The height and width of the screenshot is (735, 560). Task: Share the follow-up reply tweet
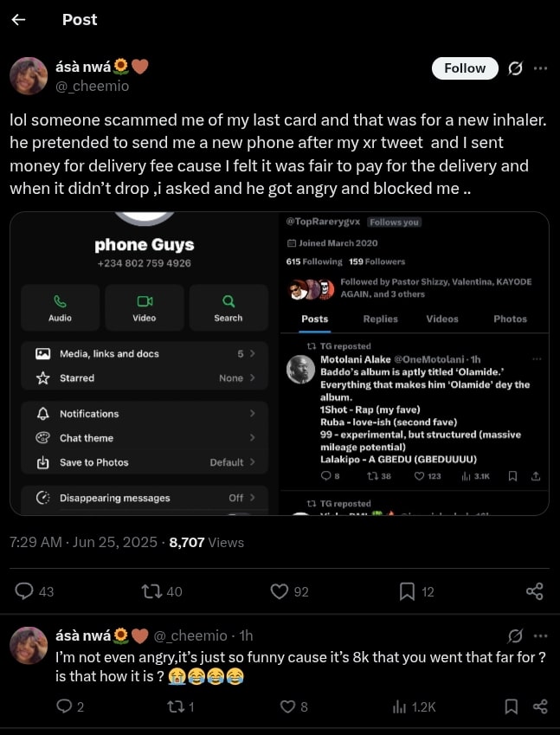click(x=540, y=706)
